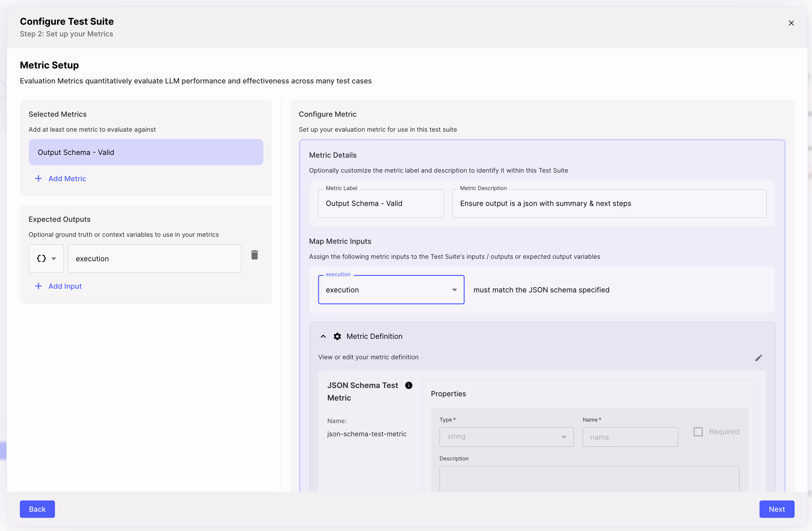This screenshot has width=812, height=531.
Task: Click the plus icon beside Add Metric
Action: coord(38,179)
